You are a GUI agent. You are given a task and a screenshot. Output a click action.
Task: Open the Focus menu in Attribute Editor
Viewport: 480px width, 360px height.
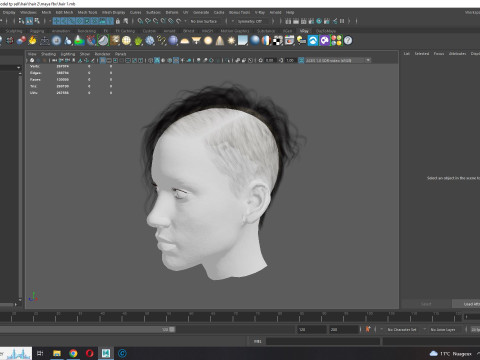click(x=439, y=54)
